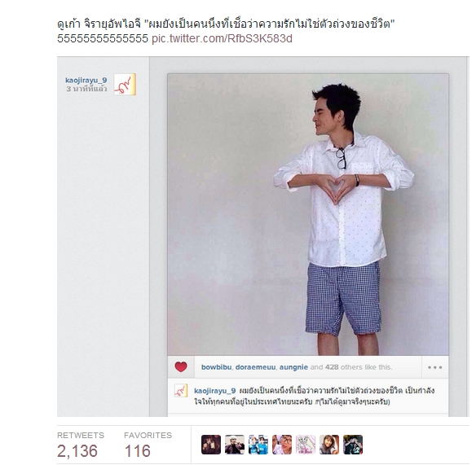476x465 pixels.
Task: Open the fifth retweeter cartoon drawing avatar
Action: (306, 445)
